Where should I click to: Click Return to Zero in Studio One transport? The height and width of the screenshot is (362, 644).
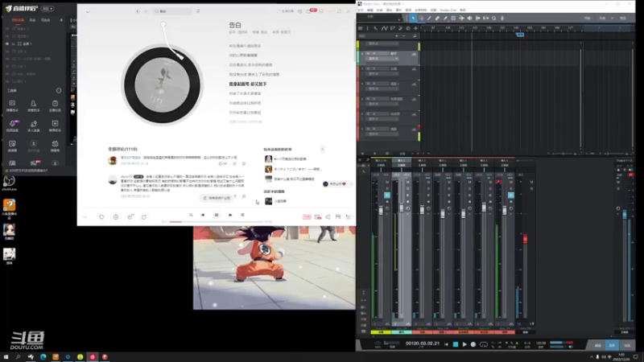tap(447, 344)
